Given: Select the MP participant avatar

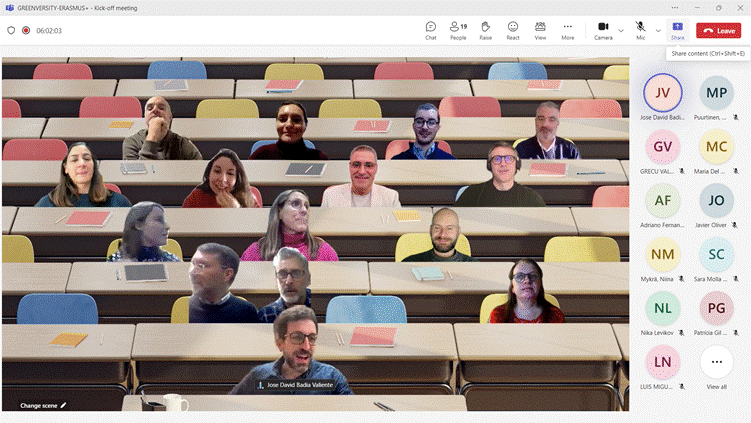Looking at the screenshot, I should click(x=716, y=92).
